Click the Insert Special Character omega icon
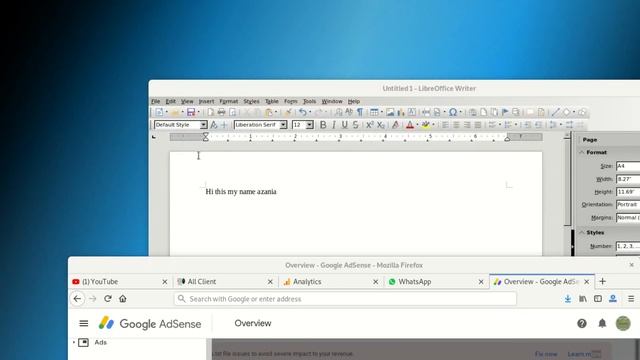The width and height of the screenshot is (640, 360). coord(453,112)
